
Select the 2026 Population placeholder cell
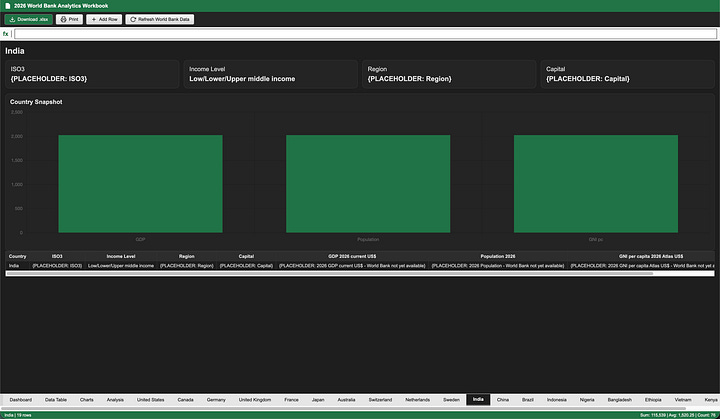[498, 266]
